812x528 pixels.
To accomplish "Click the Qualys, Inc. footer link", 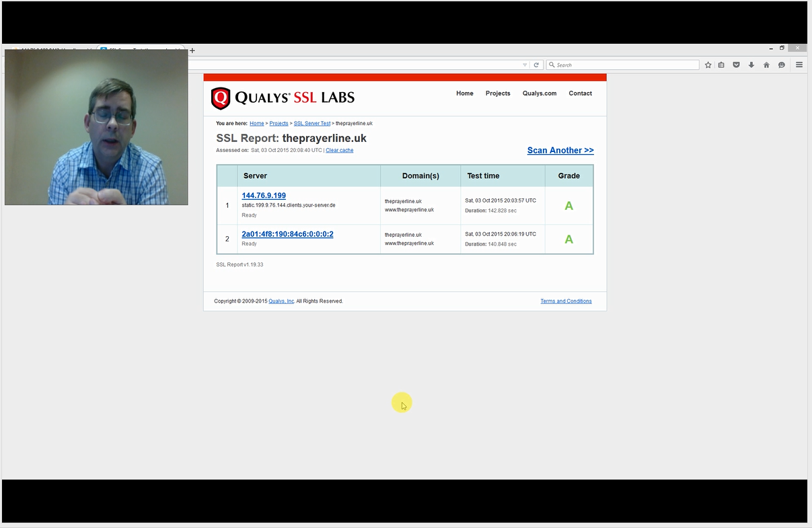I will coord(281,301).
